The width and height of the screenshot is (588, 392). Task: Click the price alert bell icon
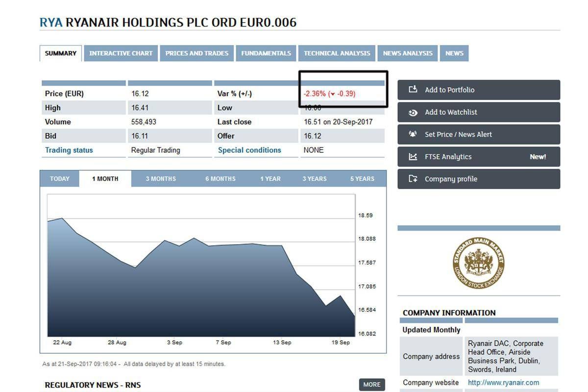[x=413, y=134]
